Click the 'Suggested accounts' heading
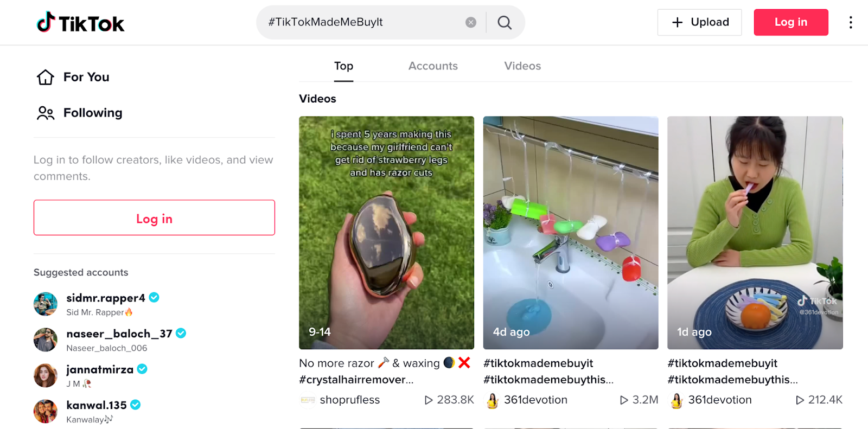868x429 pixels. coord(81,272)
